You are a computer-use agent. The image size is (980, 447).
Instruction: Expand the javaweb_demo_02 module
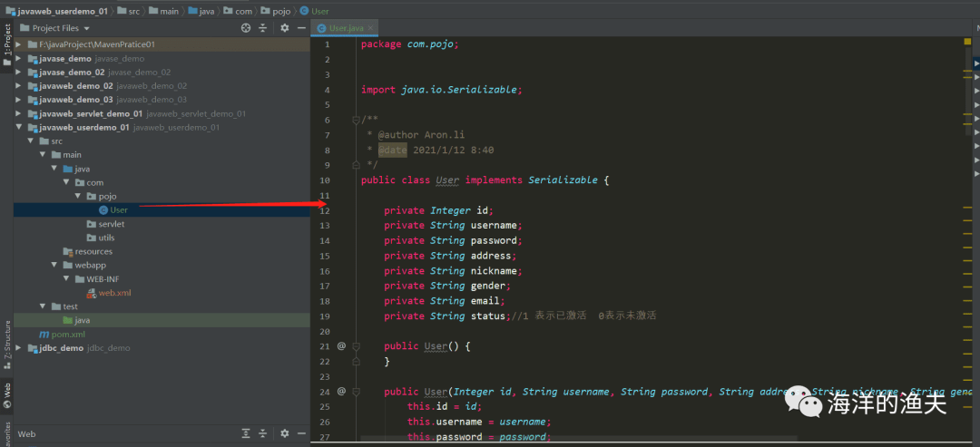(x=18, y=86)
